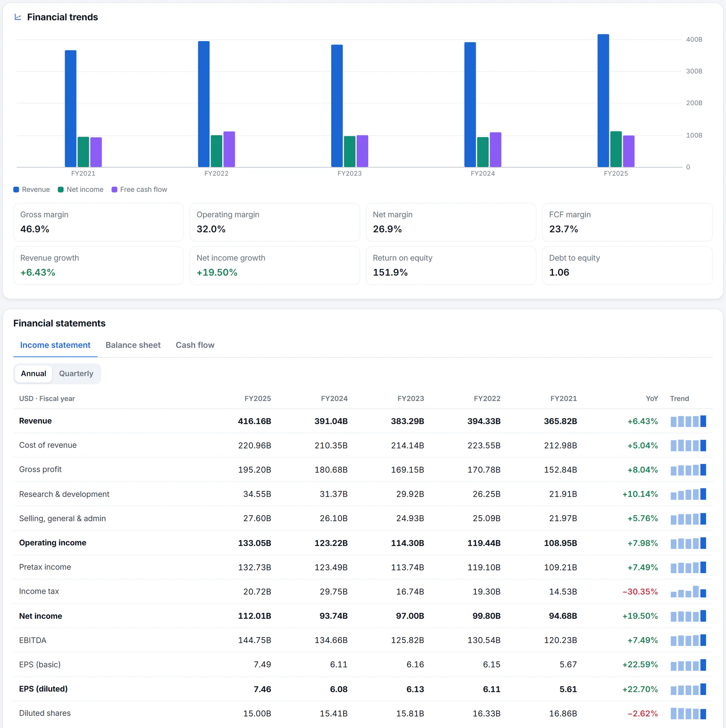Click the Gross margin 46.9% card
This screenshot has width=726, height=728.
point(98,222)
